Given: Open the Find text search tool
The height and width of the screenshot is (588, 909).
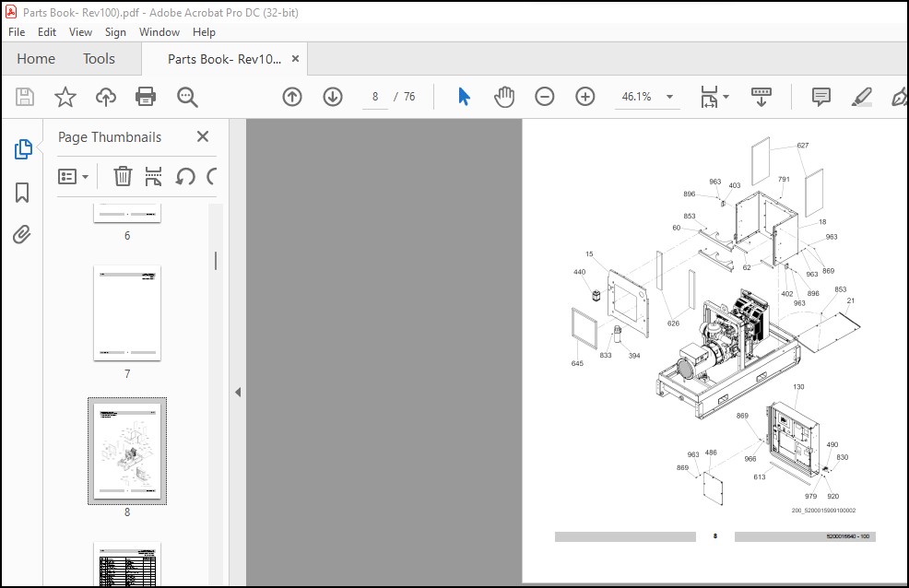Looking at the screenshot, I should pos(187,97).
